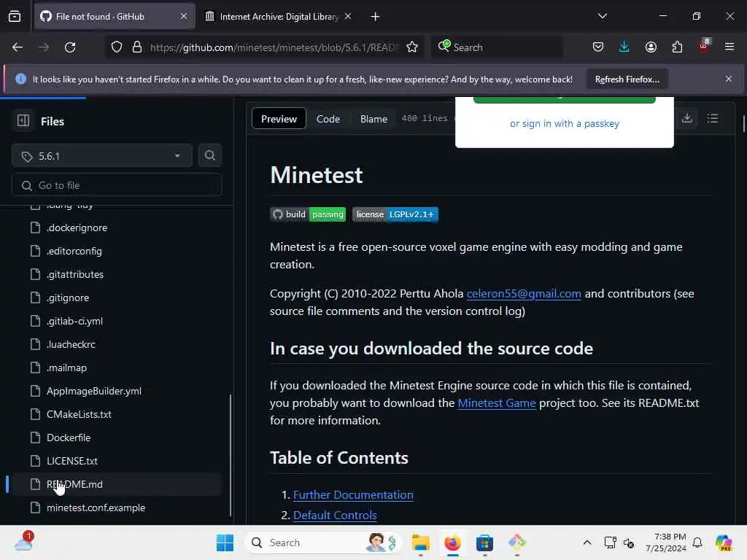Show hidden system tray icons
The width and height of the screenshot is (747, 560).
point(587,542)
